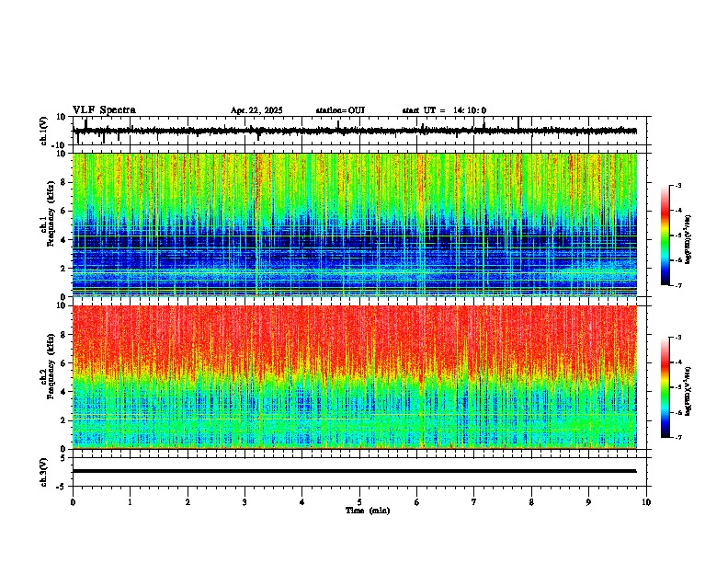Click inside the ch.1 spectrogram panel
The image size is (728, 563).
tap(354, 224)
